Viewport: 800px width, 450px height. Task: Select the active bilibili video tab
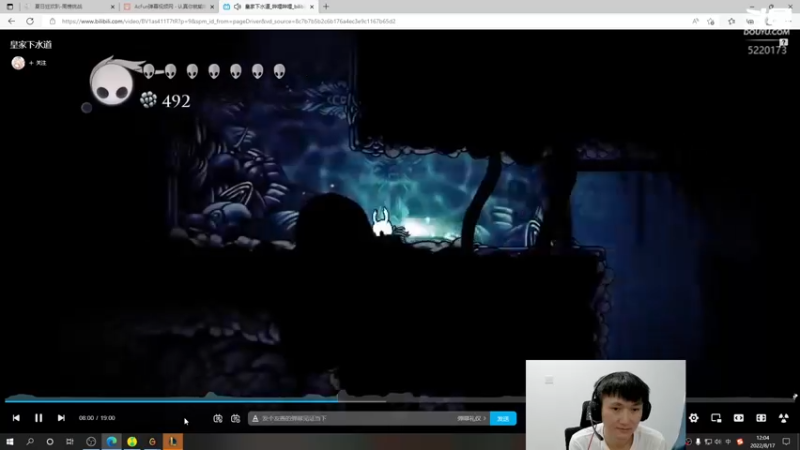click(x=268, y=7)
